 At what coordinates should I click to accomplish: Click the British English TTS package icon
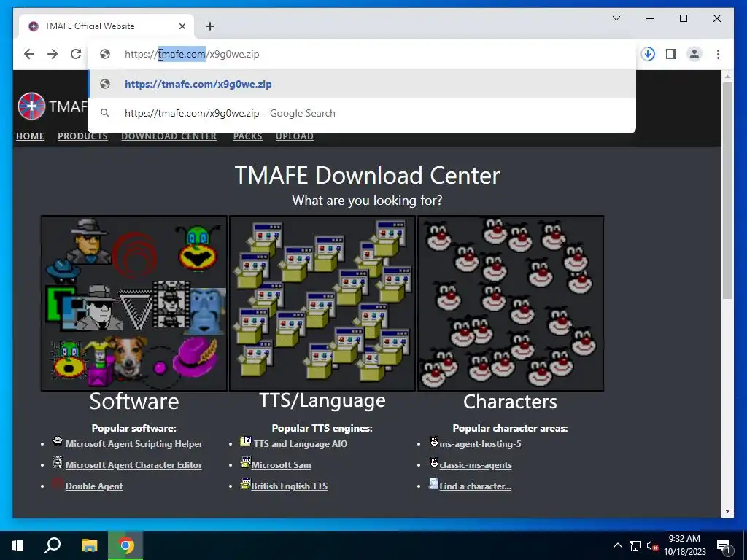pos(246,484)
